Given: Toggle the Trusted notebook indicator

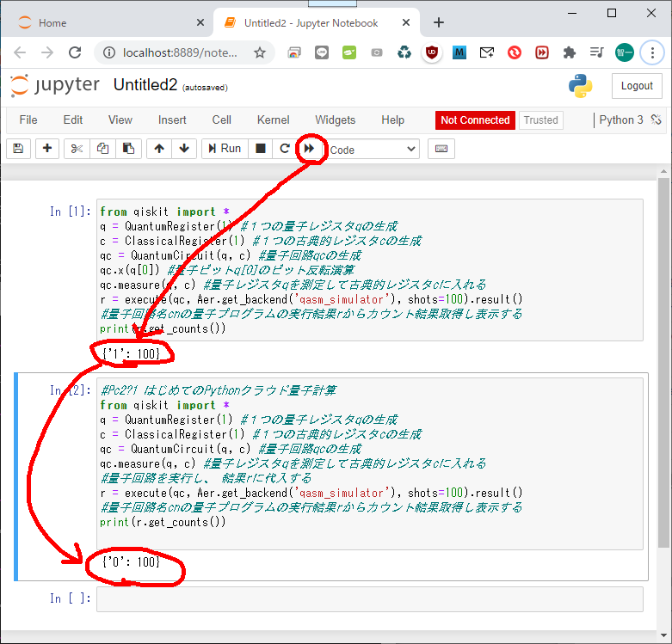Looking at the screenshot, I should pos(540,120).
